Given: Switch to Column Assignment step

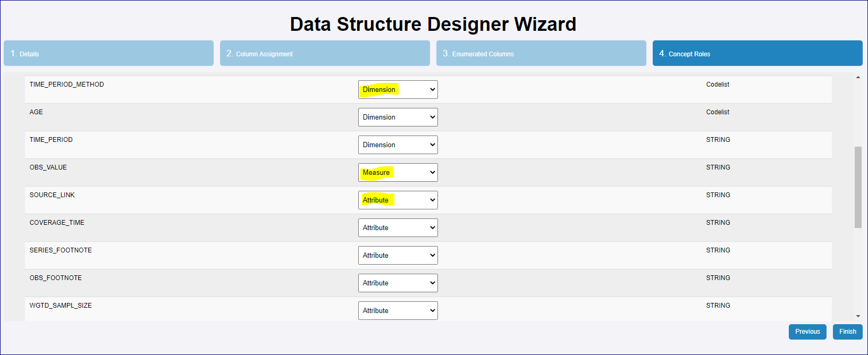Looking at the screenshot, I should 325,54.
